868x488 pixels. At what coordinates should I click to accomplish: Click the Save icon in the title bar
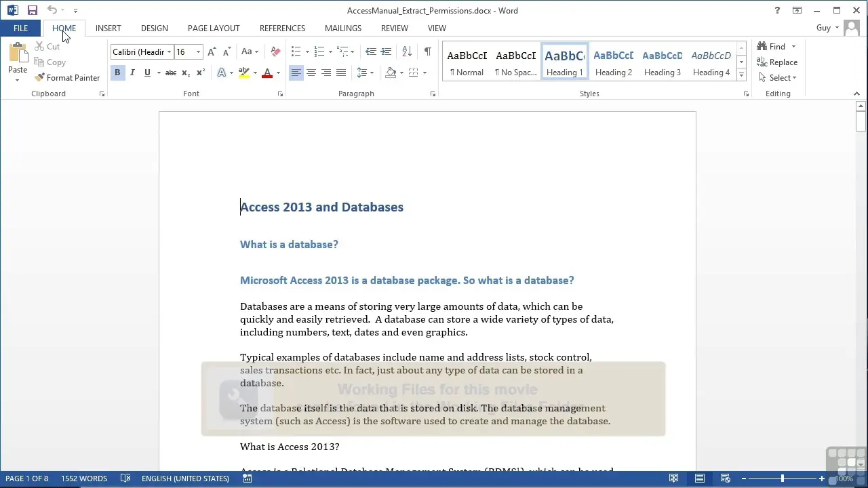click(32, 10)
